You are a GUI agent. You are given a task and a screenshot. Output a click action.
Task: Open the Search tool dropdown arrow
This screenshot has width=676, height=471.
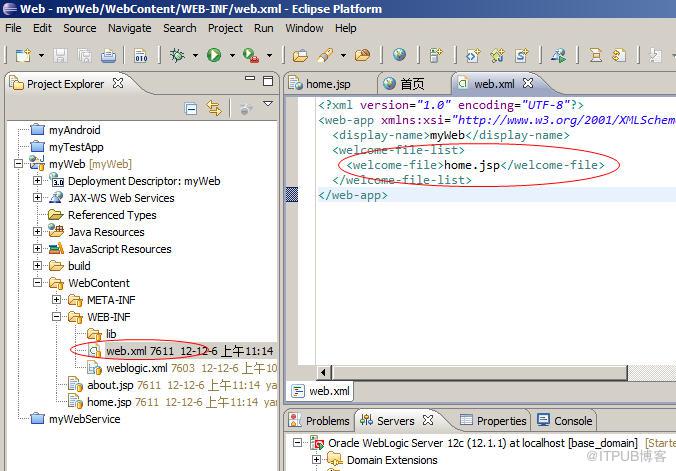[x=343, y=55]
